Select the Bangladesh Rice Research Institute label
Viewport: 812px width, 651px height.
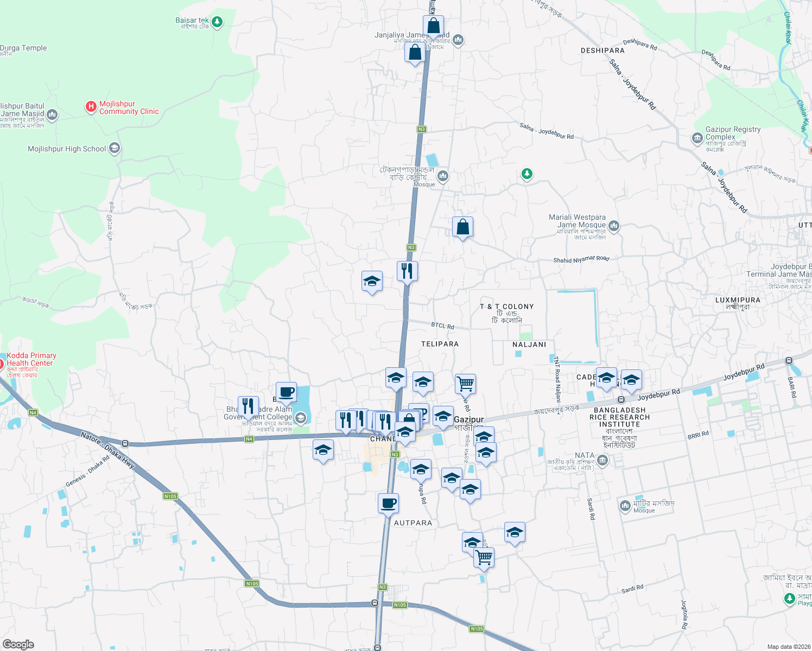point(620,417)
